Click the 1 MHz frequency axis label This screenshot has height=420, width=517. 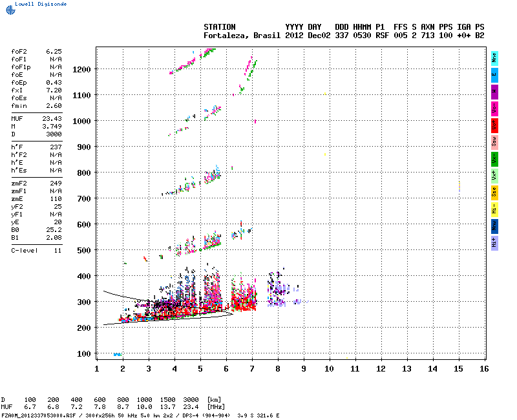(96, 368)
